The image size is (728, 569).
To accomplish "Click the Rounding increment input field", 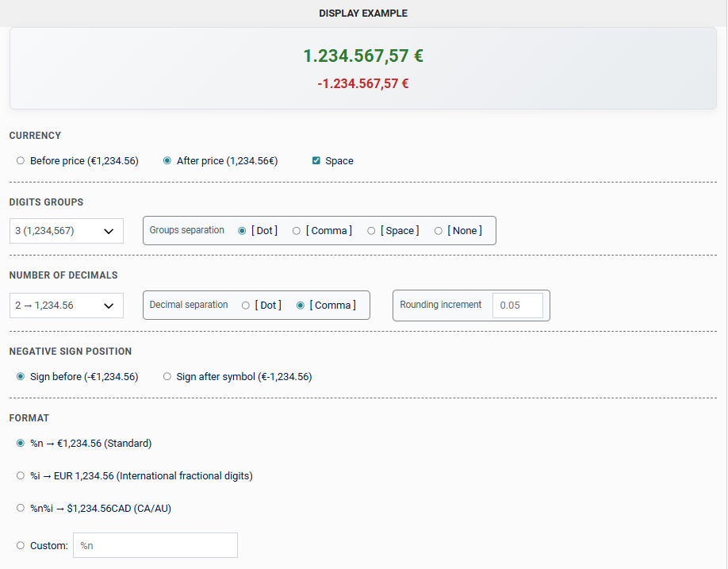I will point(517,306).
